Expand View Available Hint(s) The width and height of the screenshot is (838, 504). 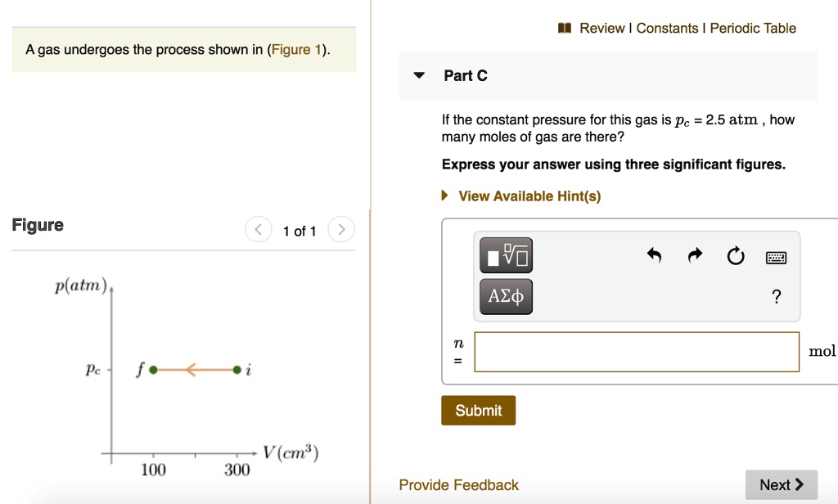[x=528, y=196]
